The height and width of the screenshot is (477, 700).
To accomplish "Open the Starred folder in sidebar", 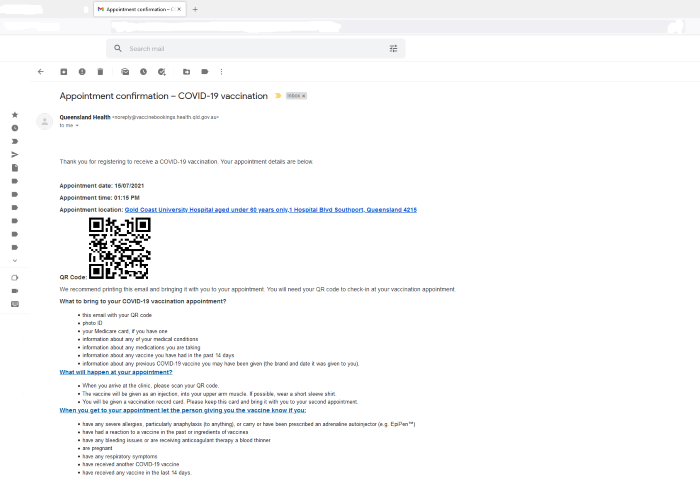I will [14, 115].
